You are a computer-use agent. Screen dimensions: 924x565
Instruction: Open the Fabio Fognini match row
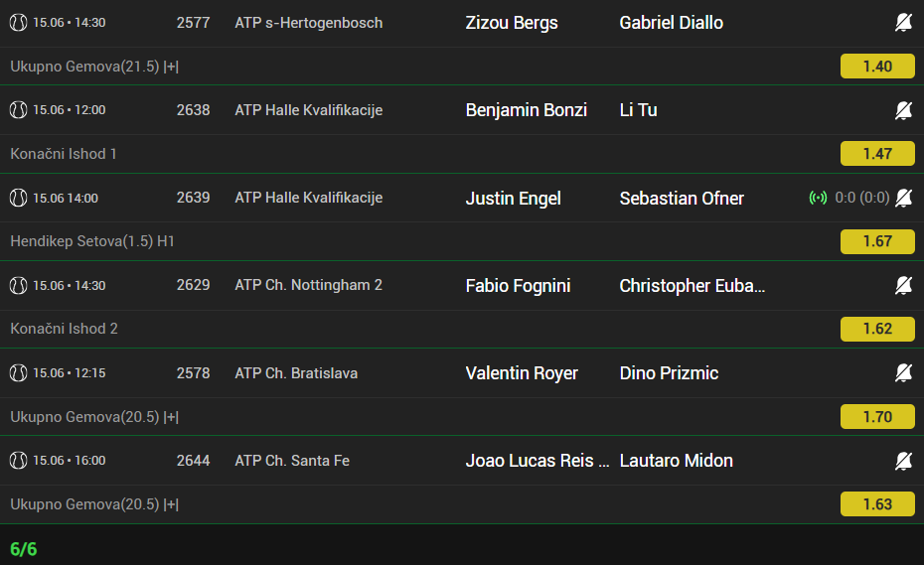click(x=462, y=285)
